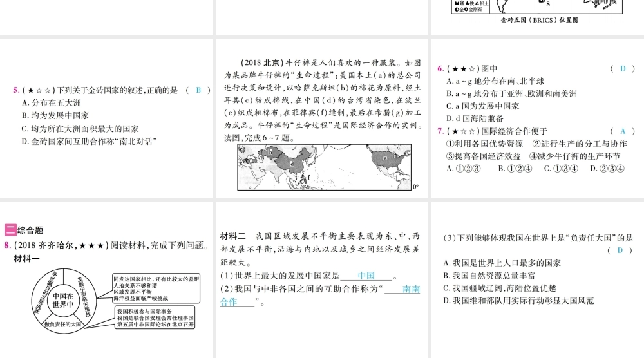The width and height of the screenshot is (644, 358).
Task: Click stem '(3)下列能够体现我国在世界上是"负责任大国"的是'
Action: 538,238
